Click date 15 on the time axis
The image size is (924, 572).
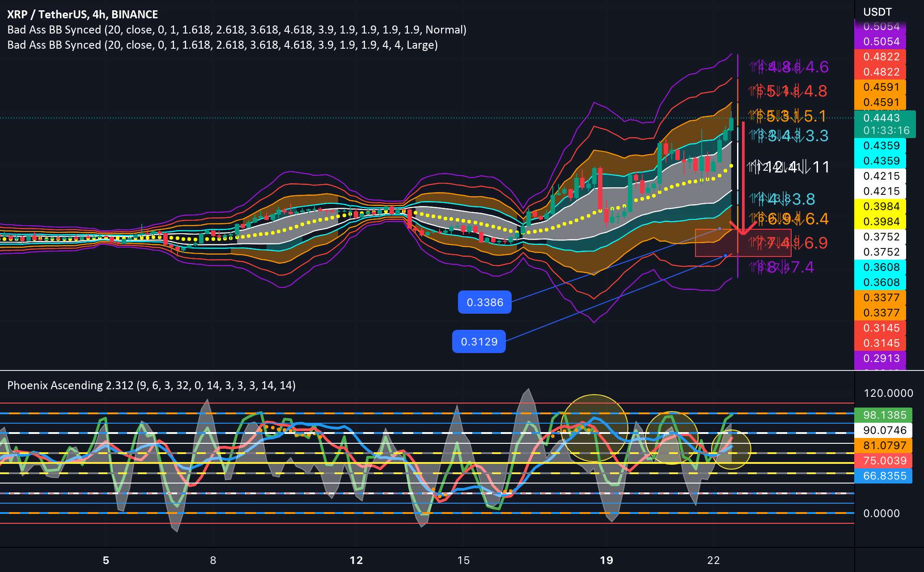coord(463,560)
